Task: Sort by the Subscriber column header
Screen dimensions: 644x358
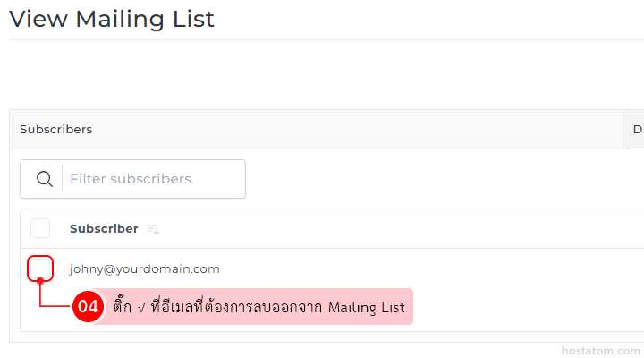Action: tap(104, 228)
